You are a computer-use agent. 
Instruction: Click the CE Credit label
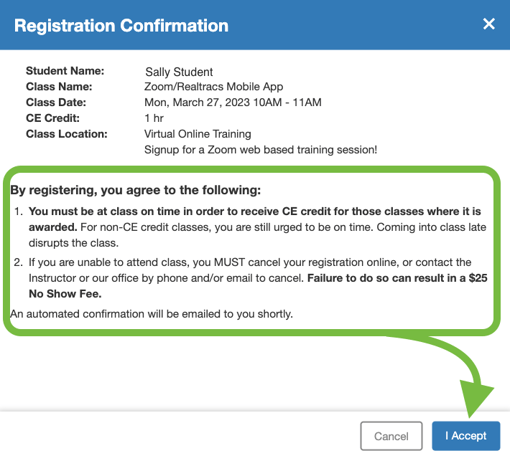pos(53,118)
